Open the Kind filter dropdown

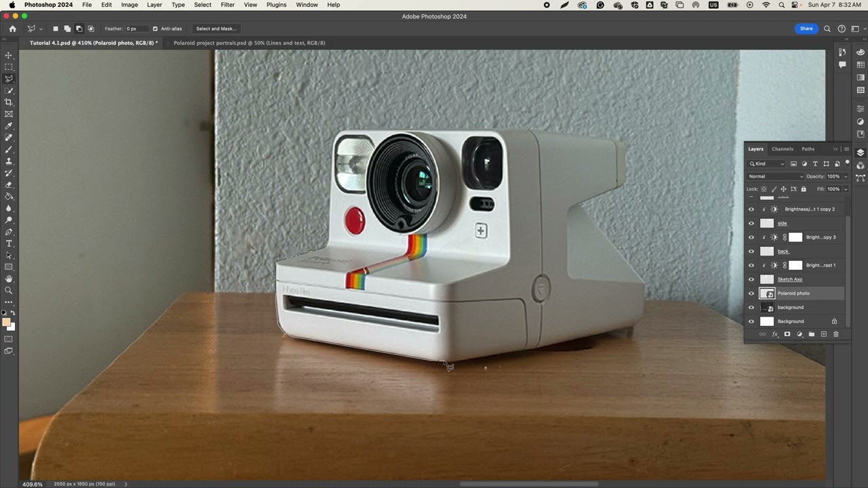tap(767, 163)
